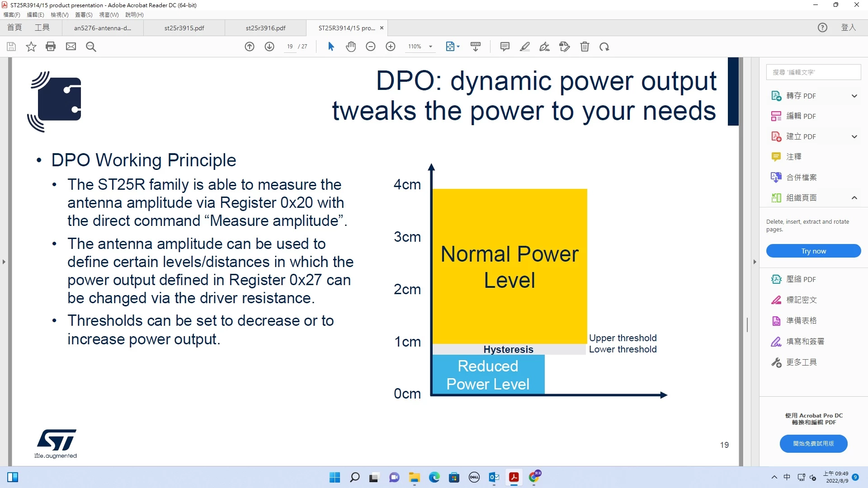Send file by email envelope icon
868x488 pixels.
(x=71, y=47)
